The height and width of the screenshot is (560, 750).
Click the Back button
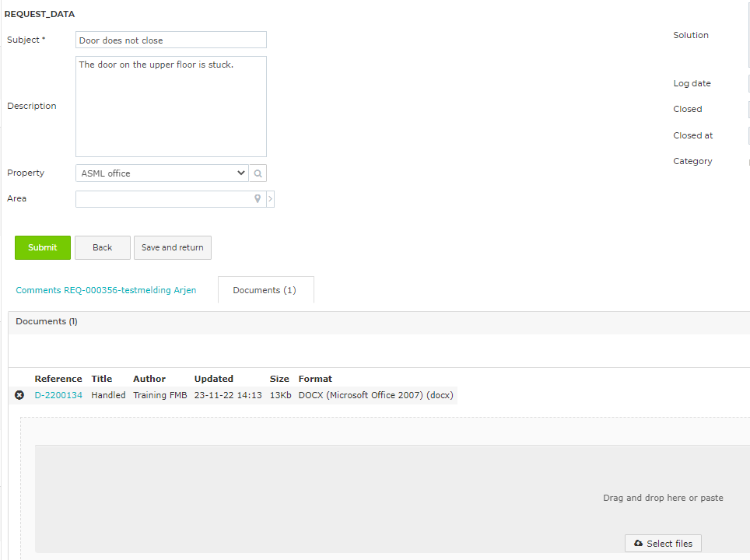103,247
